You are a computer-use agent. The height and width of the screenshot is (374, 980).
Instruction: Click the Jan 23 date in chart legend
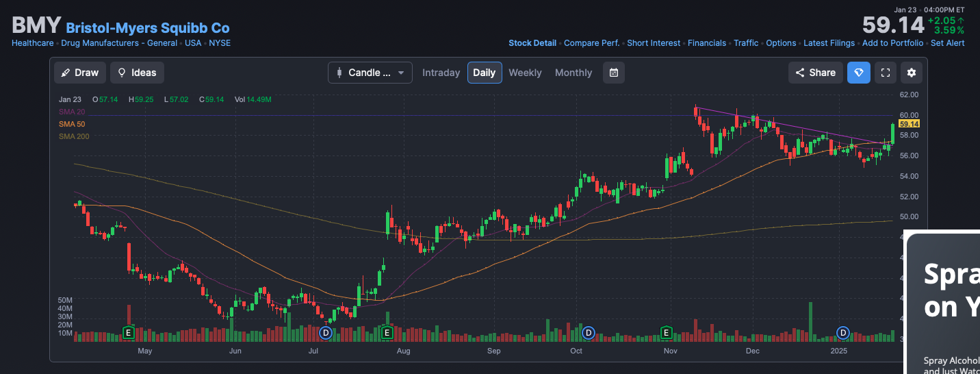(70, 99)
